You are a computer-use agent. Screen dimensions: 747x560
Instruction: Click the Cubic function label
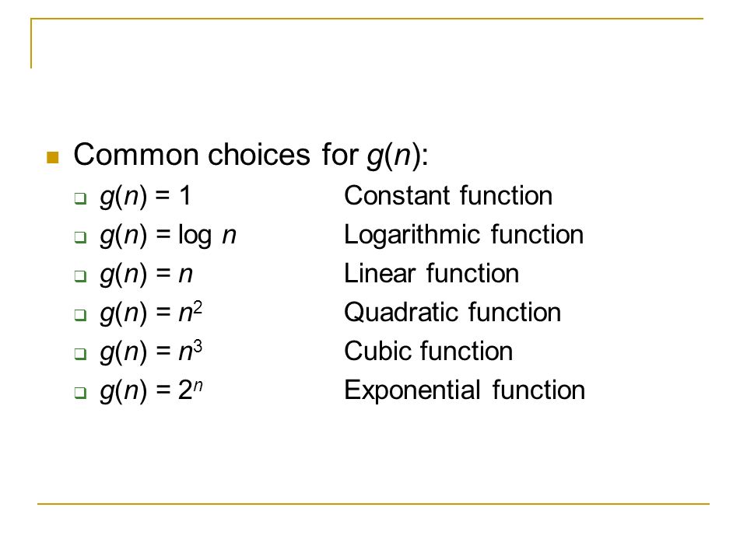(428, 352)
